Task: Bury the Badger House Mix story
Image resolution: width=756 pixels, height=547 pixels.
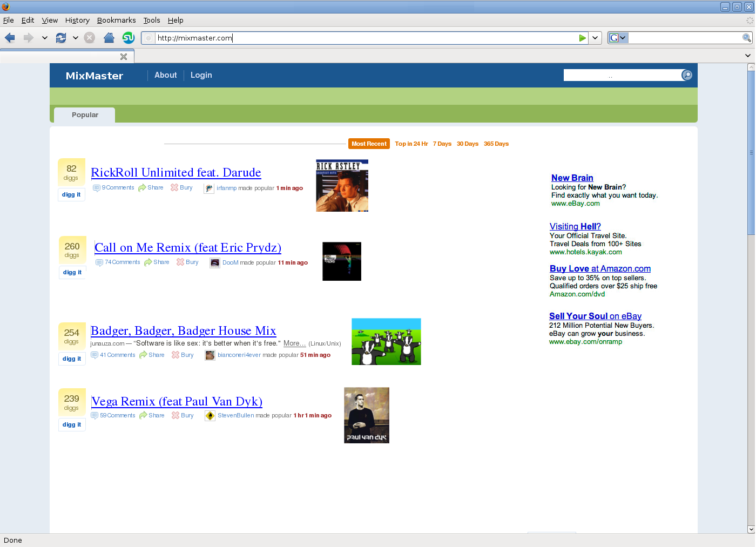Action: [x=183, y=355]
